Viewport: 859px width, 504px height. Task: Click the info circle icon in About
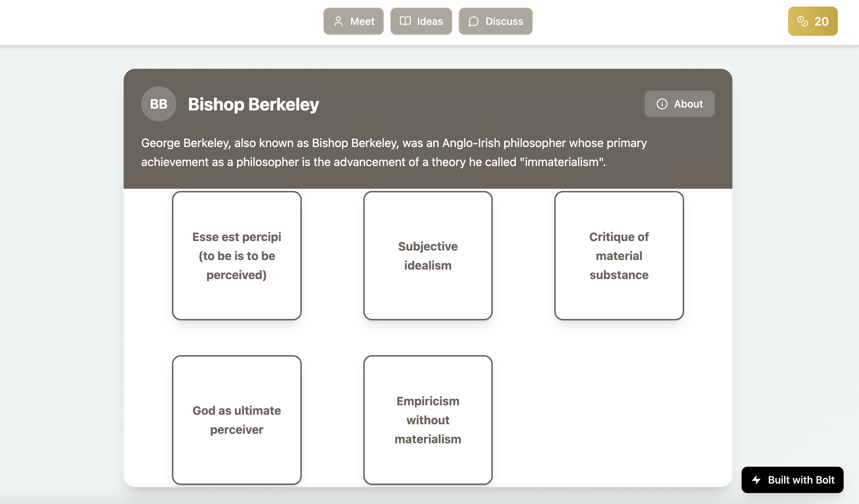[x=662, y=104]
